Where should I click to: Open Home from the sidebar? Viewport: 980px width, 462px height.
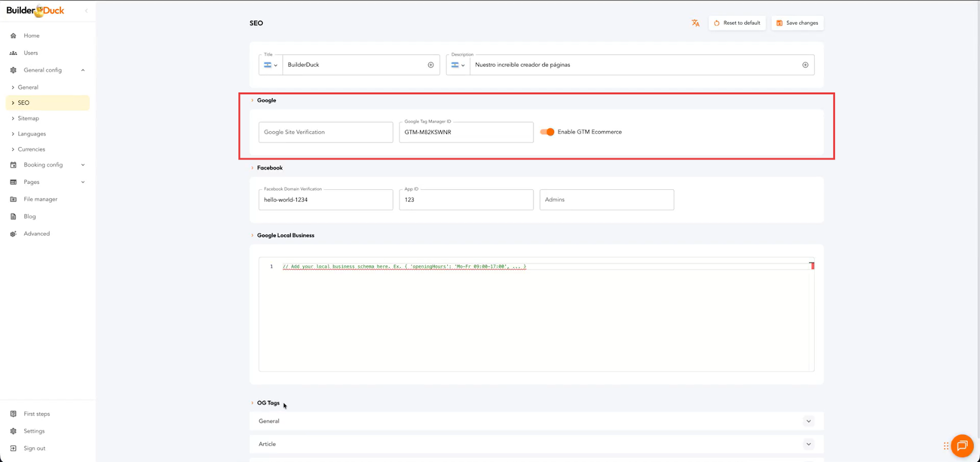point(31,36)
